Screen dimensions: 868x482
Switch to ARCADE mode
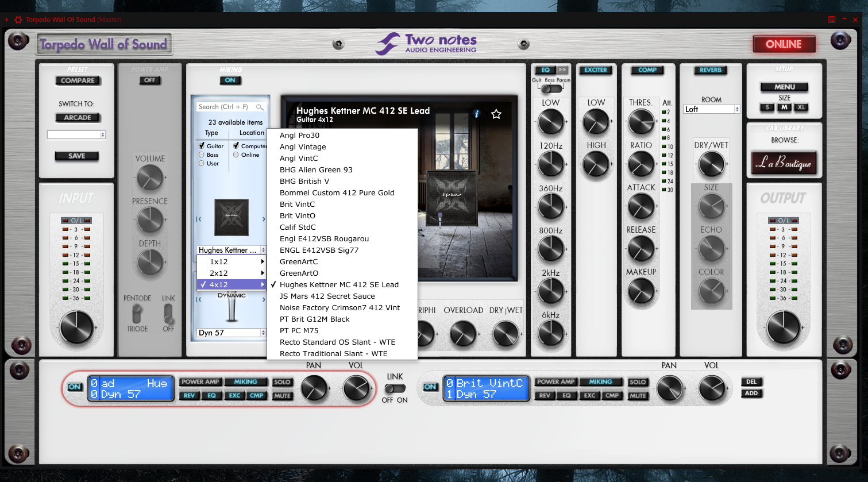point(78,117)
